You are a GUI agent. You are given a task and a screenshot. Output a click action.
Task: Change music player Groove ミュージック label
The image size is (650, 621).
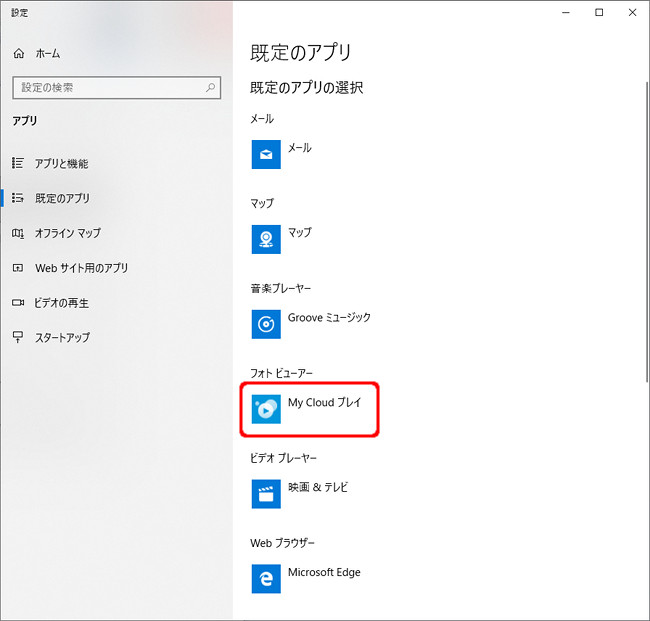tap(329, 318)
